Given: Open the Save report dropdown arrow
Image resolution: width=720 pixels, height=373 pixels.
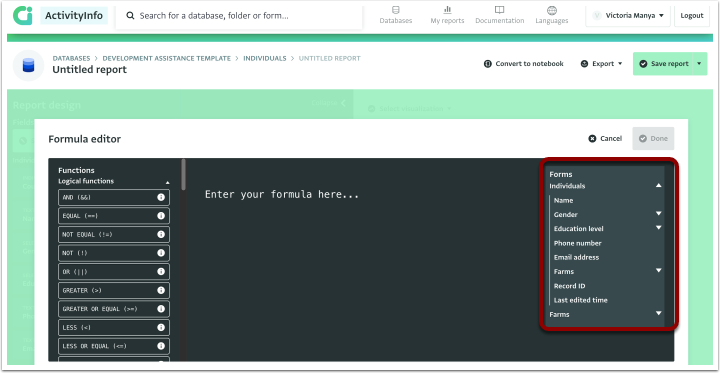Looking at the screenshot, I should point(700,63).
